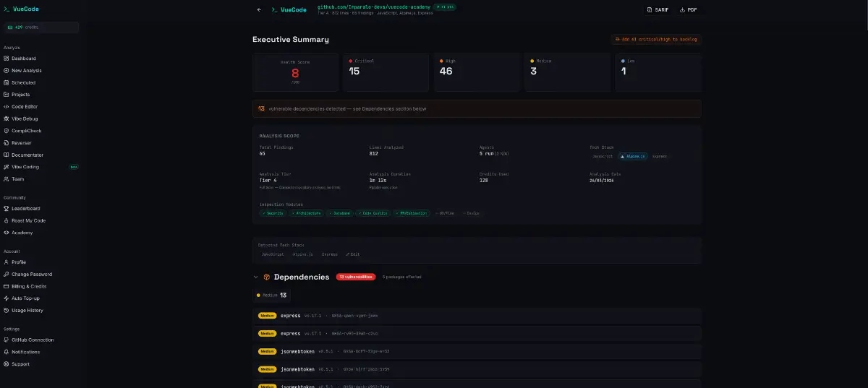Image resolution: width=868 pixels, height=388 pixels.
Task: Go to Billing & Credits page
Action: (x=28, y=287)
